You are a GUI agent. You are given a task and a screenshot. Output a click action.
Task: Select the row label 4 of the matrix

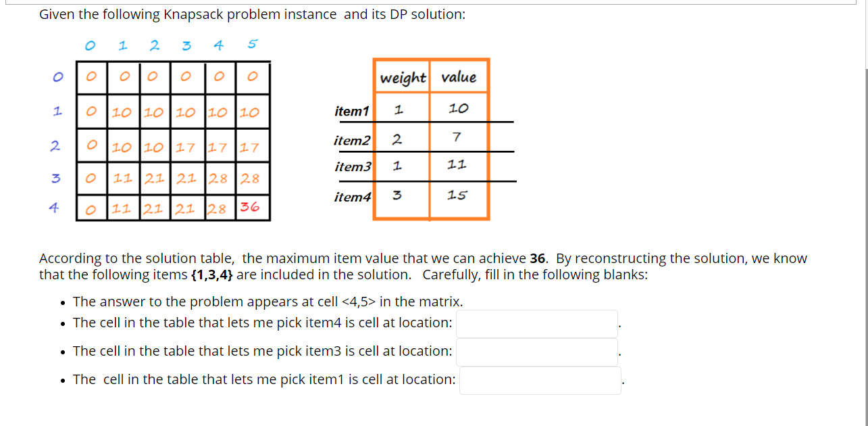[57, 206]
